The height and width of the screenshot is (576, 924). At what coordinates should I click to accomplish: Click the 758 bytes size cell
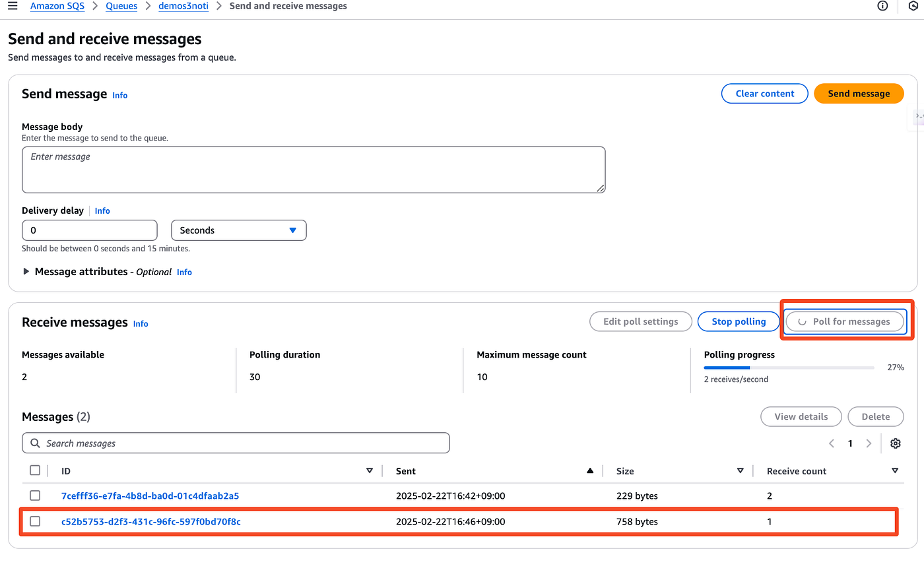637,522
